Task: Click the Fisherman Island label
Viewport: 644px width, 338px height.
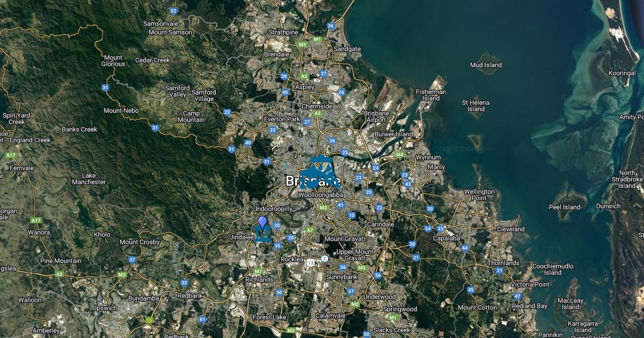Action: coord(430,95)
